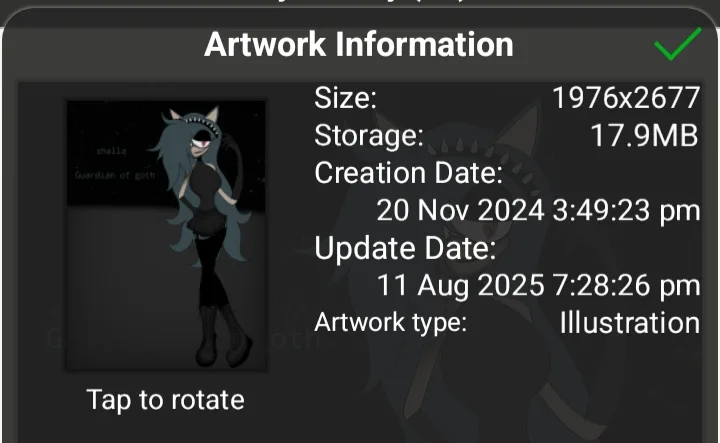Click the Artwork type label
This screenshot has height=443, width=720.
390,322
